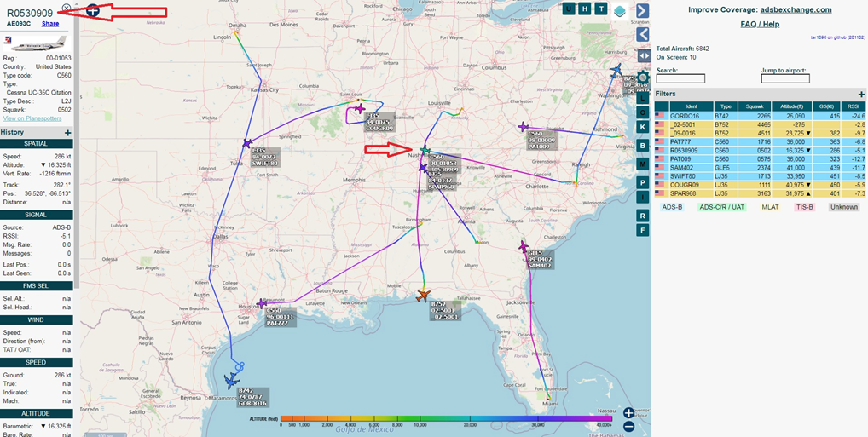Open the settings gear on map
This screenshot has width=868, height=437.
pyautogui.click(x=643, y=77)
